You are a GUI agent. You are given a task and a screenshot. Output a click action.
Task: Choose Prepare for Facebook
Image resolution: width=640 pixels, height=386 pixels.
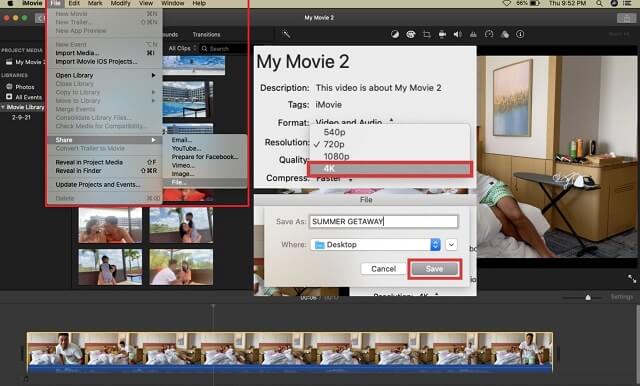205,157
